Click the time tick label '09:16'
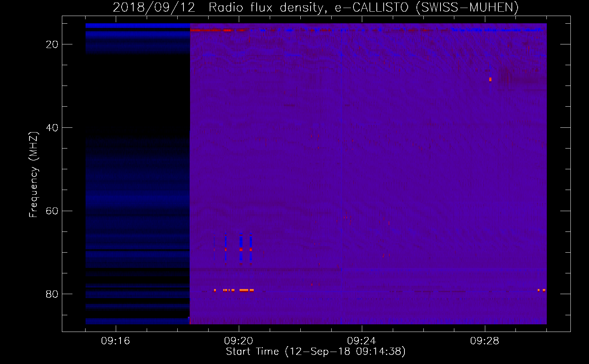589x364 pixels. [x=115, y=341]
